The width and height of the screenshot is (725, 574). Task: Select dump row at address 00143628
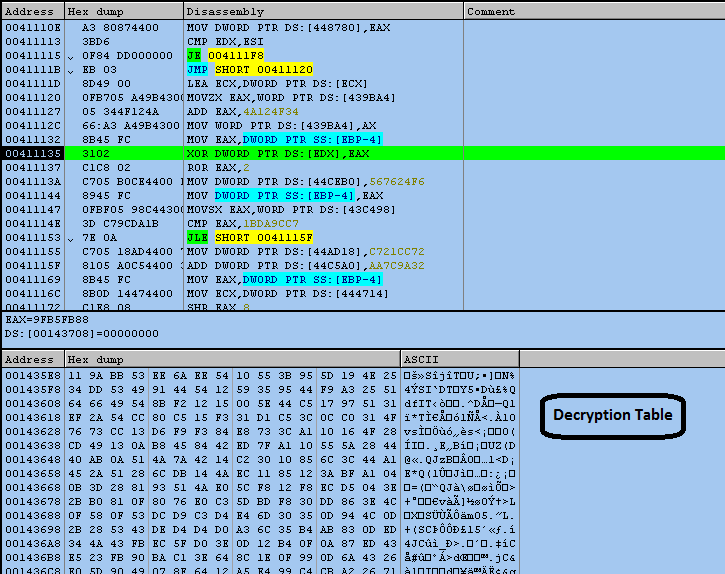point(260,432)
